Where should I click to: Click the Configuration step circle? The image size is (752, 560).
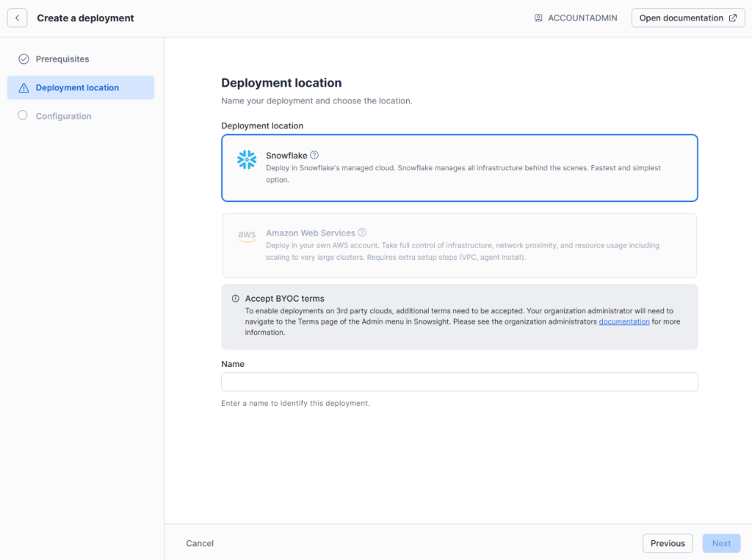click(x=23, y=116)
